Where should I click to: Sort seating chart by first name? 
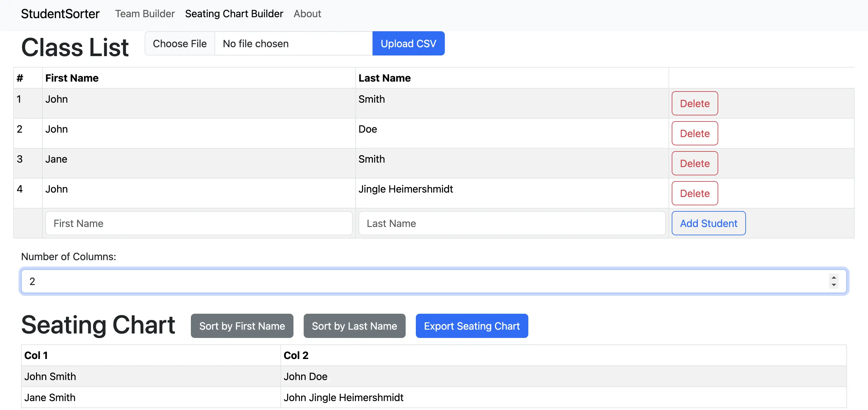[242, 326]
